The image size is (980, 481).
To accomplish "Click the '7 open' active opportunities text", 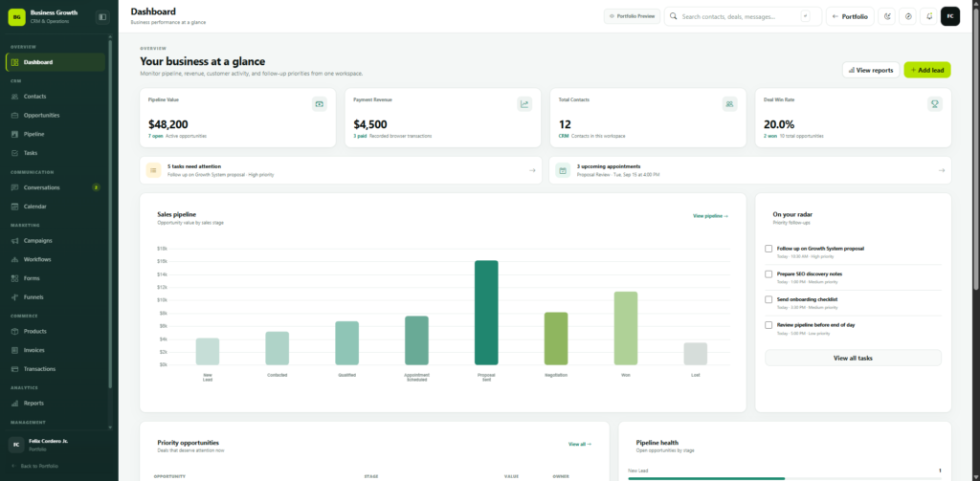I will click(x=156, y=136).
